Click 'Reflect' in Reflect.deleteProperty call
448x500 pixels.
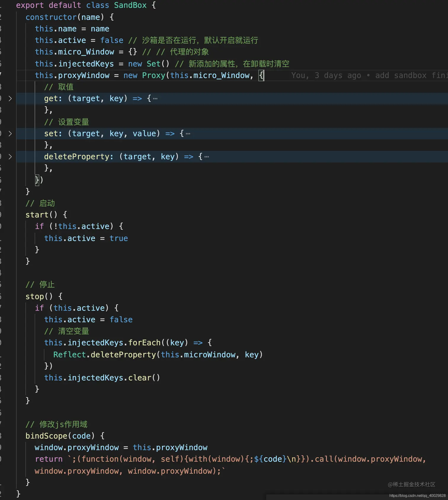click(x=70, y=355)
